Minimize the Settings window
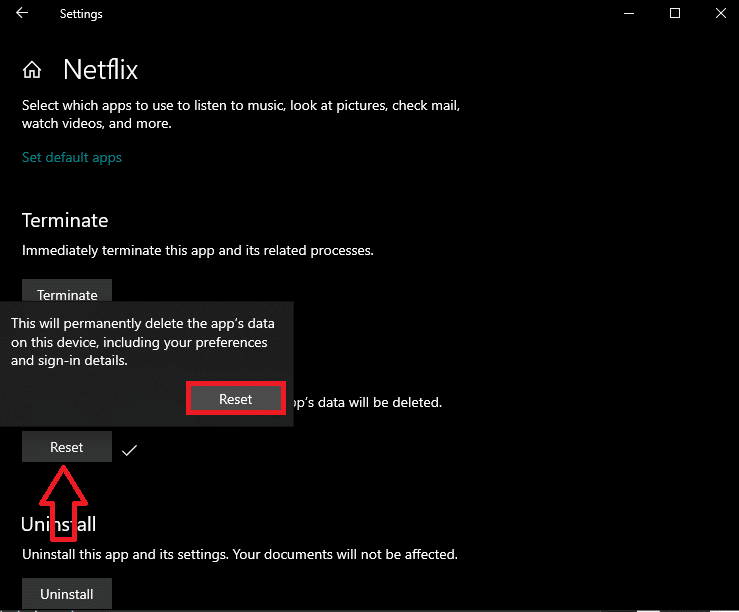 (629, 13)
